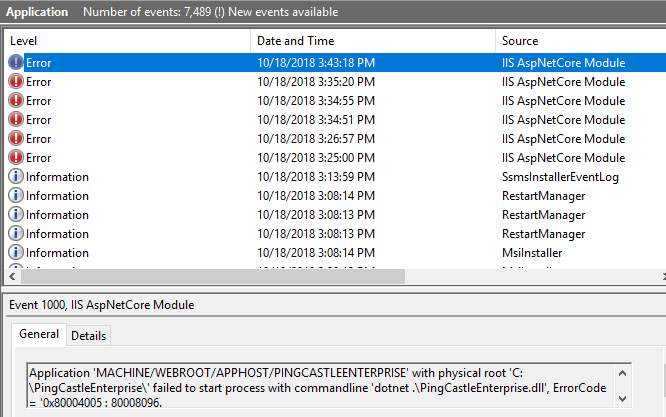The image size is (666, 417).
Task: Click info icon for 3:08:14 PM RestartManager event
Action: (16, 195)
